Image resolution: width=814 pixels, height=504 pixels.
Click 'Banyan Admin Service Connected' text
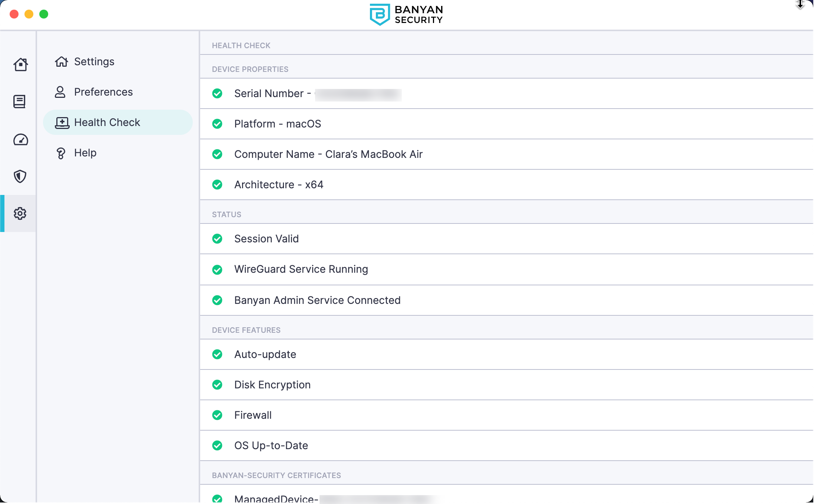point(317,300)
